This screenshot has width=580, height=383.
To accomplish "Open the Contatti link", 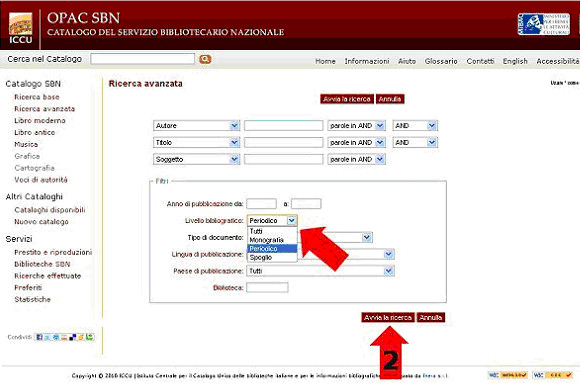I will [480, 61].
